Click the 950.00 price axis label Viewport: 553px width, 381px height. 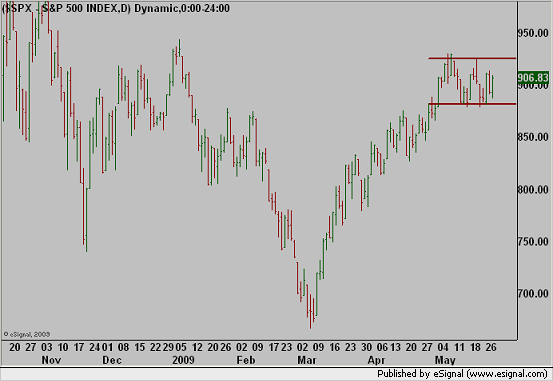[533, 33]
